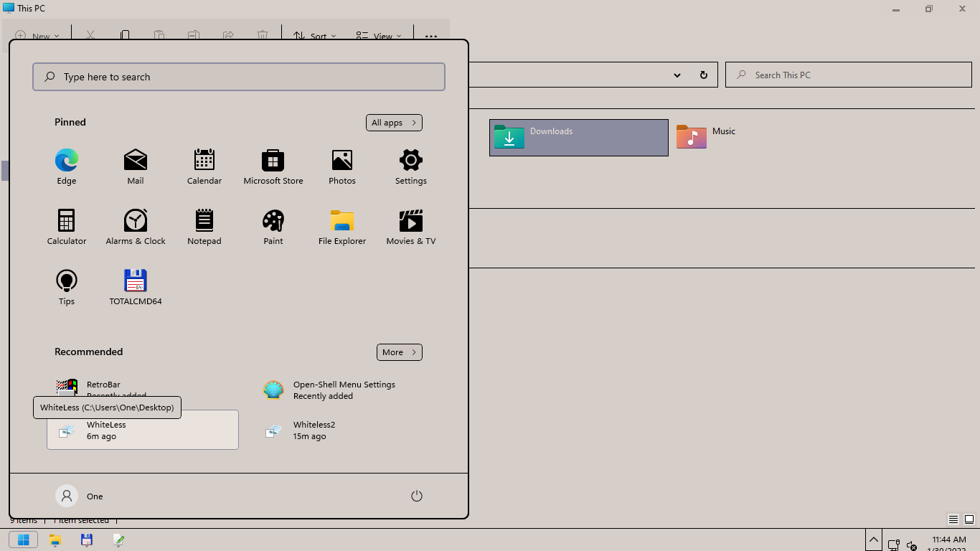Launch Paint from pinned apps
The image size is (980, 551).
(x=273, y=221)
